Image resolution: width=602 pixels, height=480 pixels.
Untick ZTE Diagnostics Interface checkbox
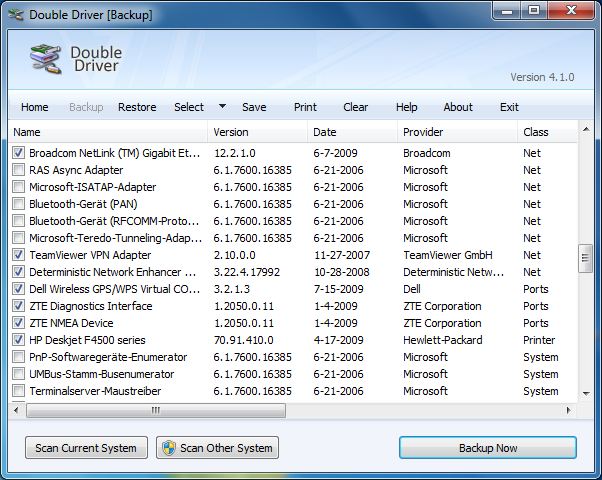tap(18, 306)
